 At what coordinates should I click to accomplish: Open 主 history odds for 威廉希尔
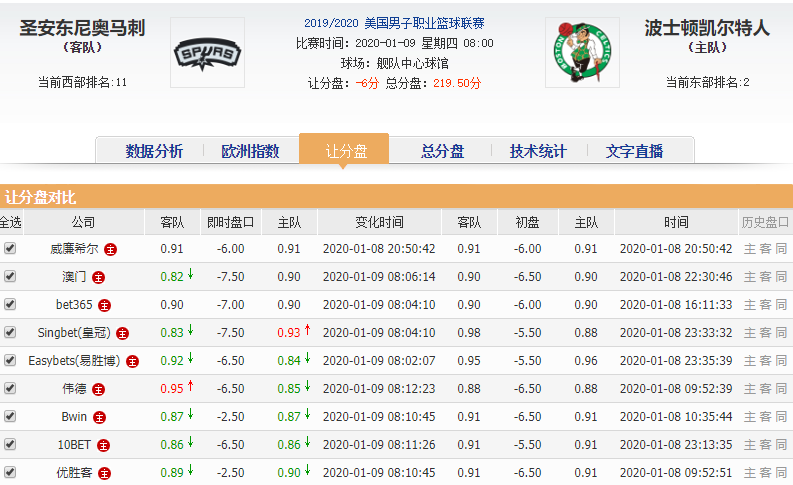click(x=750, y=249)
